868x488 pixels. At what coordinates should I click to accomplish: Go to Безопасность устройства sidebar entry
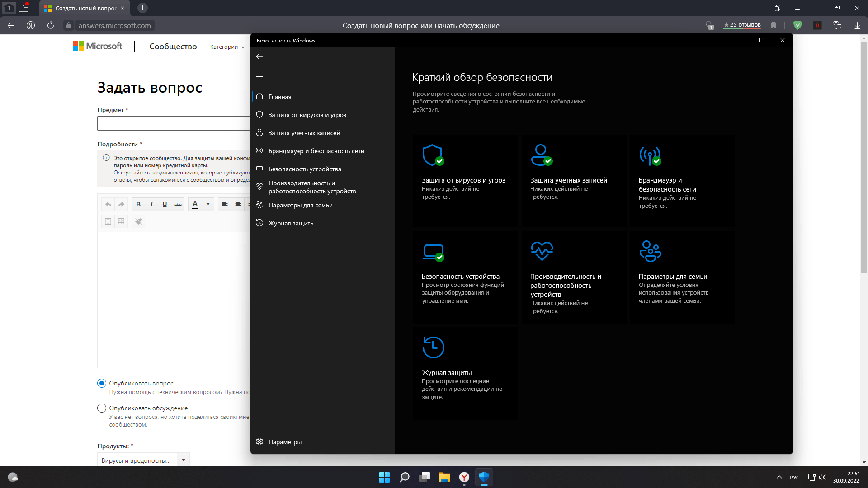click(305, 169)
